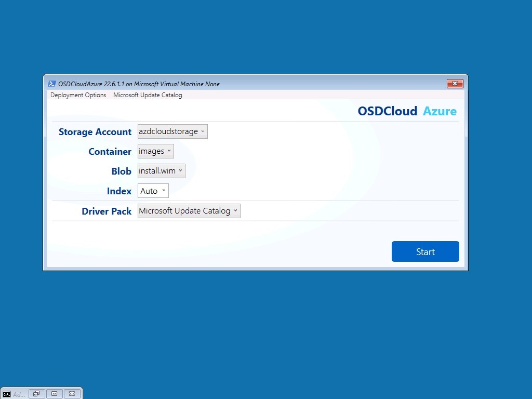The width and height of the screenshot is (532, 399).
Task: Open the Blob dropdown showing install.wim
Action: [x=162, y=170]
